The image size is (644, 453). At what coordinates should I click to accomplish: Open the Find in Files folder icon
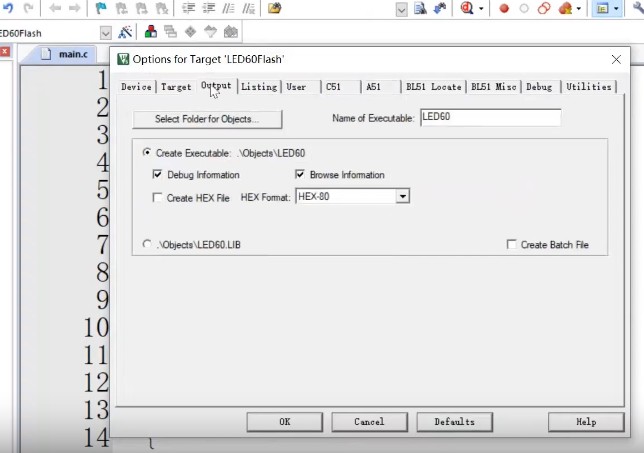[274, 8]
